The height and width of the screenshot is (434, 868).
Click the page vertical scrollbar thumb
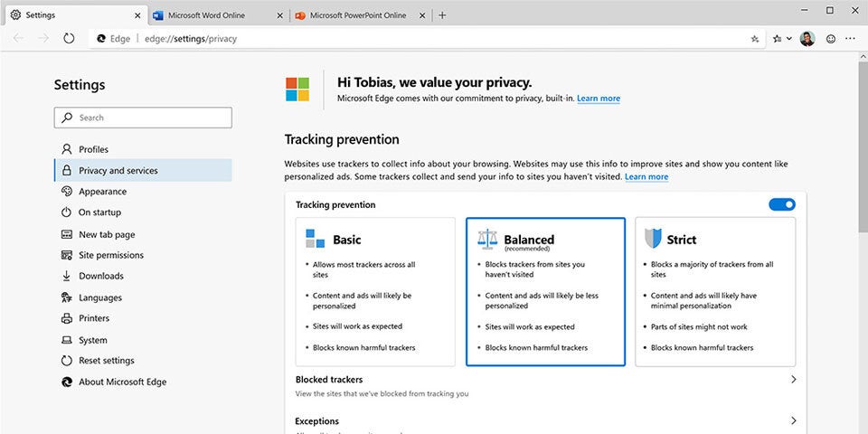(863, 146)
